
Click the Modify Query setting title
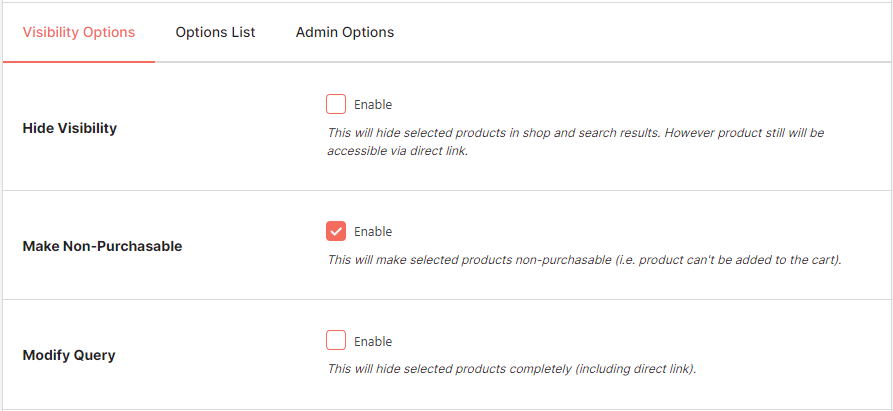click(x=69, y=355)
